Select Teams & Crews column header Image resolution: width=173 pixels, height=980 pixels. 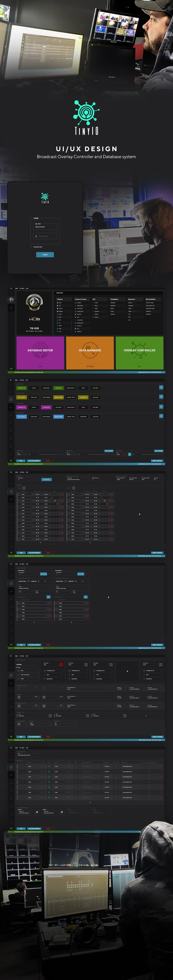(80, 299)
